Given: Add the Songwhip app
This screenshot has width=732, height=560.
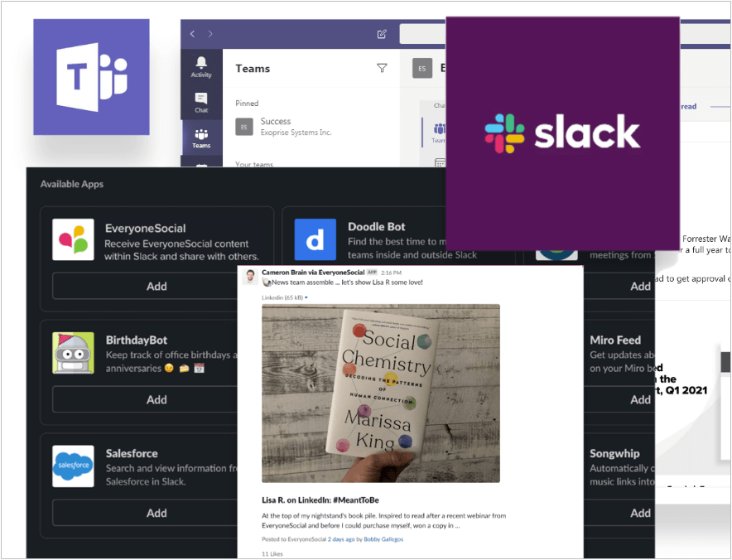Looking at the screenshot, I should [x=641, y=513].
